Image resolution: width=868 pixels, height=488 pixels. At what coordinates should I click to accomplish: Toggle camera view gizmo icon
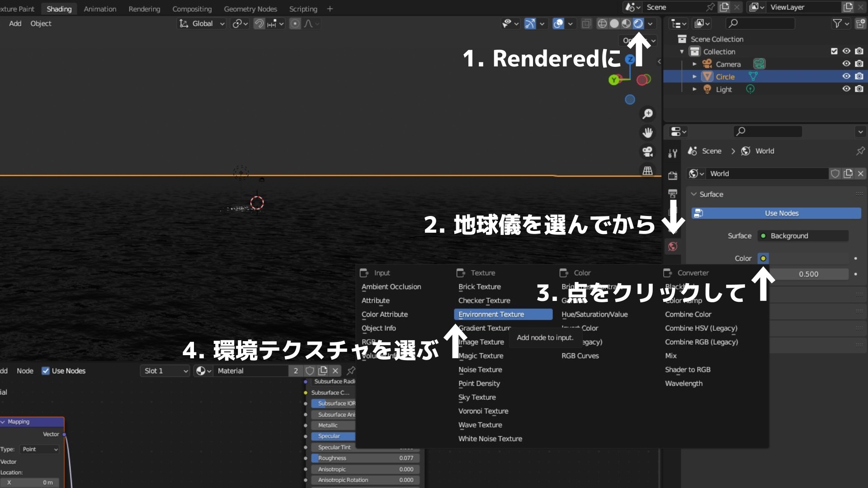click(647, 152)
